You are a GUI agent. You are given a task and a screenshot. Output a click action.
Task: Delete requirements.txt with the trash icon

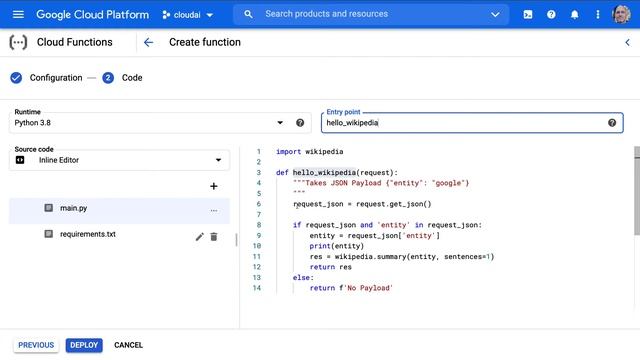click(213, 237)
